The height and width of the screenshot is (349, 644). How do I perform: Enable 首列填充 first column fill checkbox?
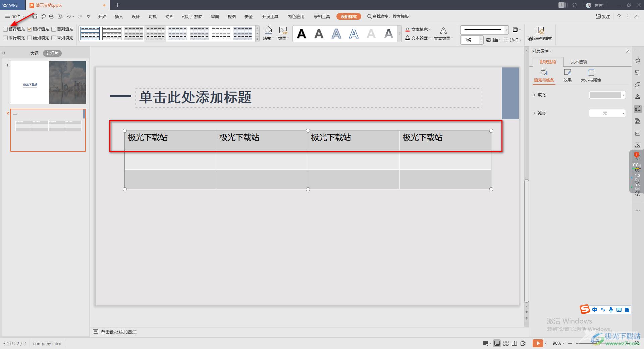click(x=54, y=29)
